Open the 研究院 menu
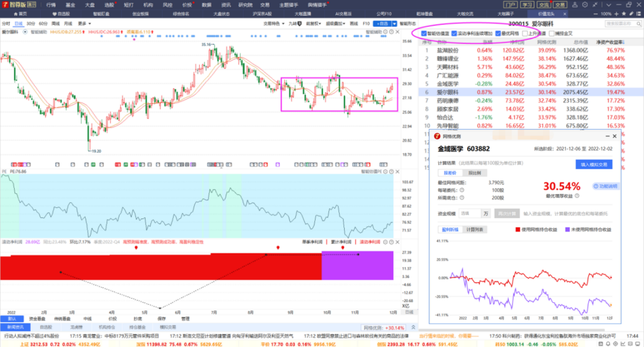The height and width of the screenshot is (347, 644). (245, 5)
